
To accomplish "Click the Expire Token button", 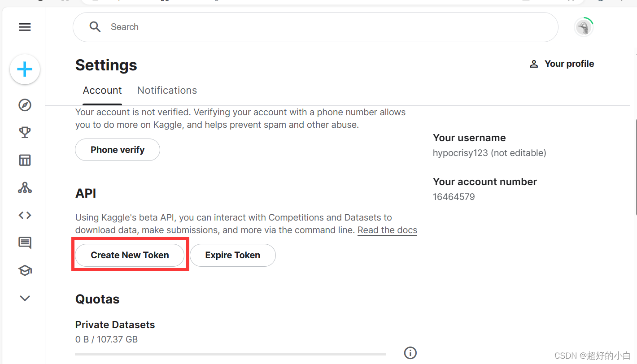I will 232,255.
